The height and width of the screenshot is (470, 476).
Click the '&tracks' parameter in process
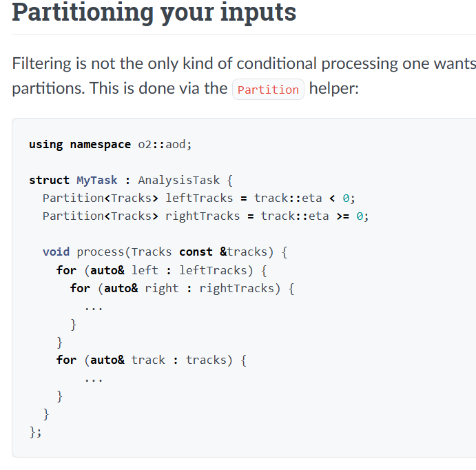pyautogui.click(x=243, y=252)
